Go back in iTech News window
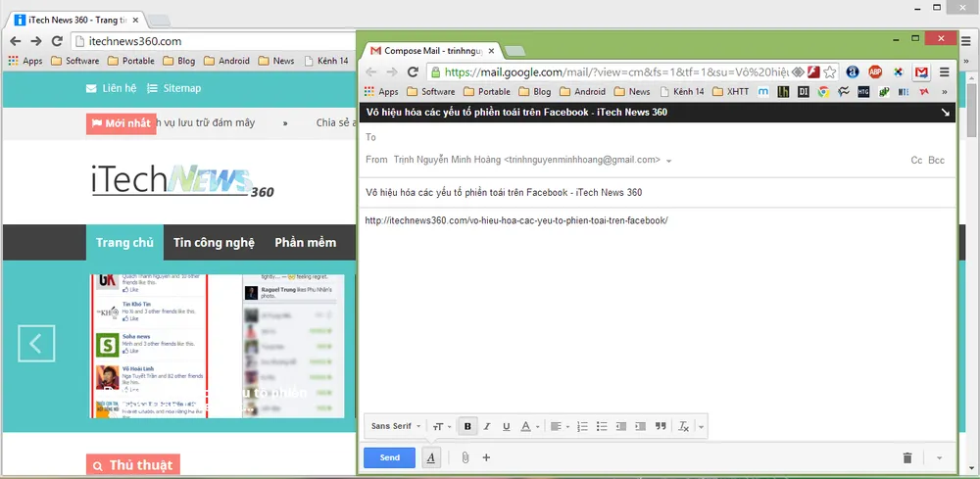The image size is (980, 479). [x=15, y=41]
